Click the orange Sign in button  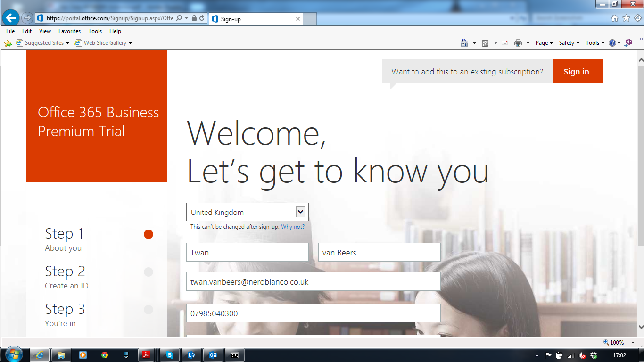coord(578,71)
